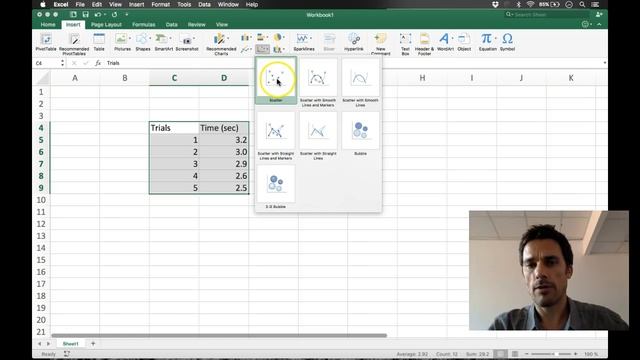The image size is (640, 360).
Task: Click the Pie chart icon
Action: point(278,38)
